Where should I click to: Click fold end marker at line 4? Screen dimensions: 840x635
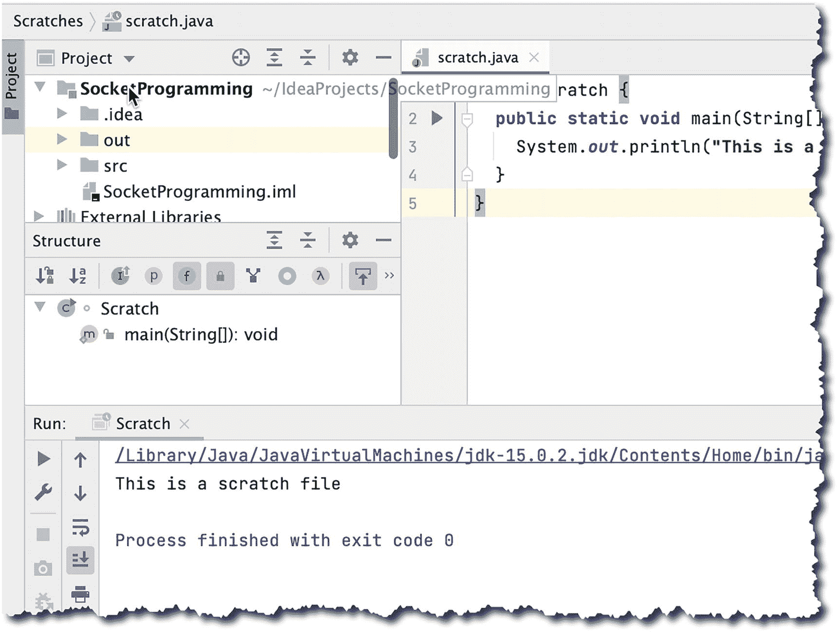pos(467,174)
